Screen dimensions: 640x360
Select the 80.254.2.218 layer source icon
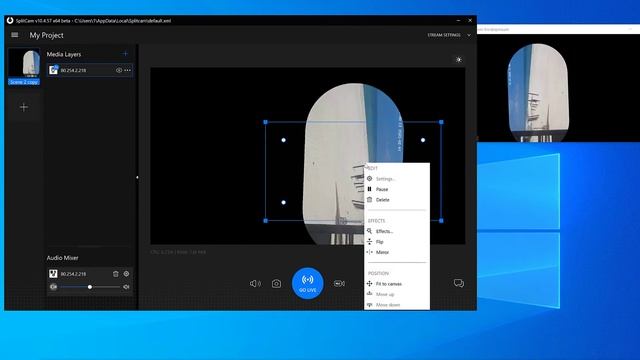coord(53,70)
